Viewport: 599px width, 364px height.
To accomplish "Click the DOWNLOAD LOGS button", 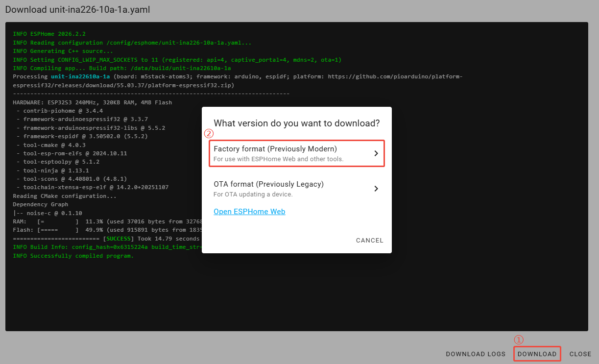I will (x=475, y=354).
